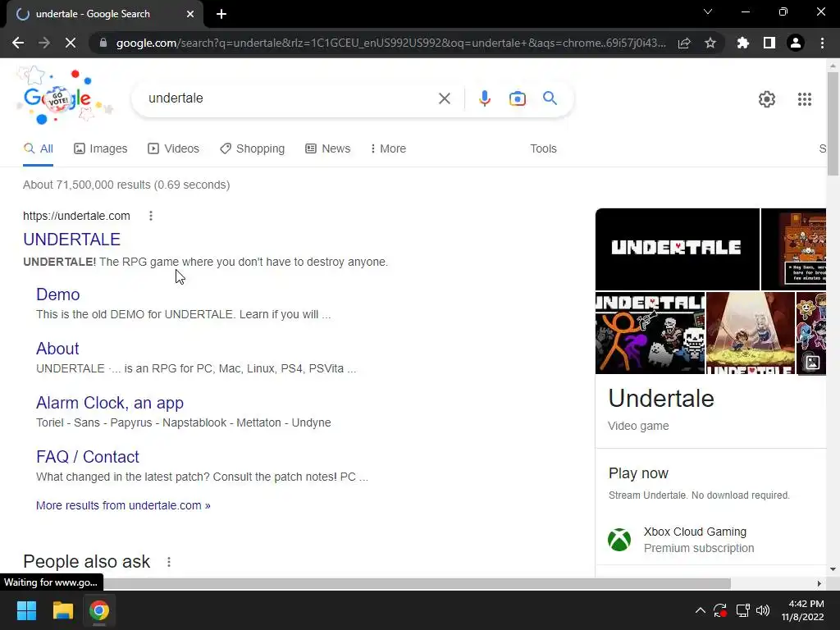Switch to Shopping results tab
840x630 pixels.
[x=253, y=149]
